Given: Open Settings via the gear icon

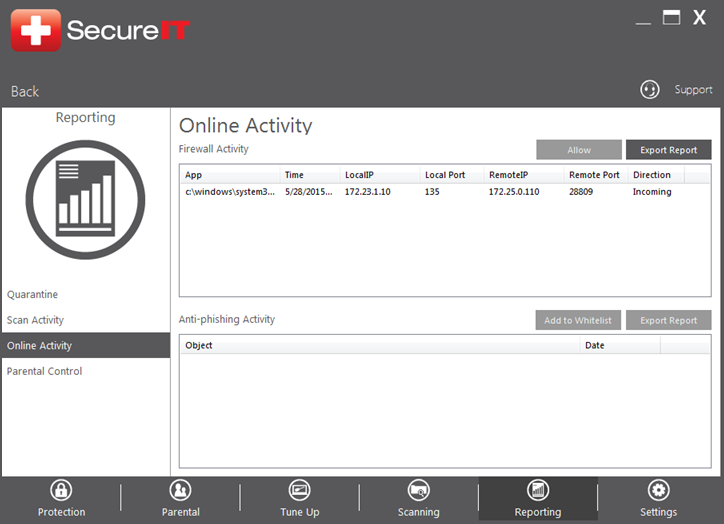Looking at the screenshot, I should pyautogui.click(x=658, y=490).
